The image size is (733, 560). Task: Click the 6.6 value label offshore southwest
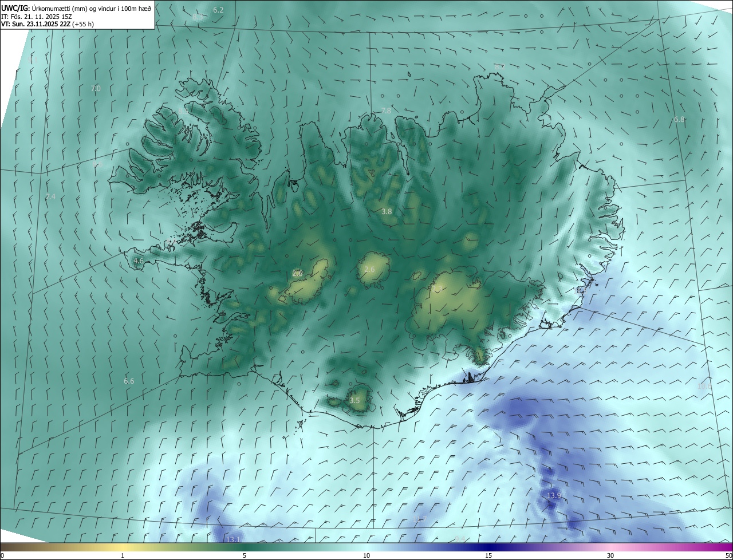click(129, 381)
